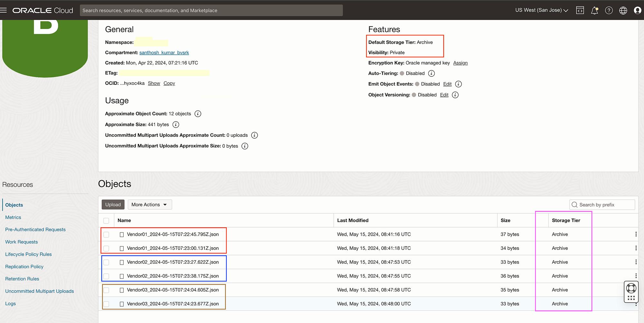Select checkbox for Vendor02_2024-05-15T07:23:38.175Z.json

coord(106,276)
